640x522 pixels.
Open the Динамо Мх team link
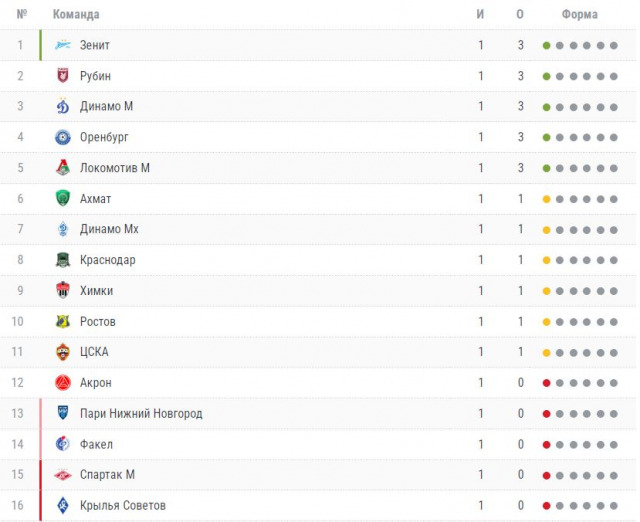pos(109,230)
